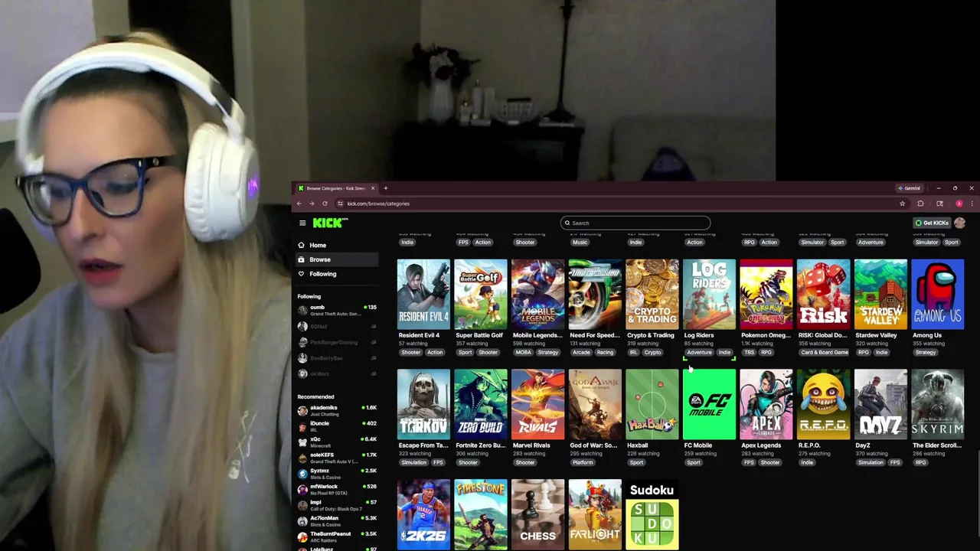Open site info icon beside the URL
This screenshot has height=551, width=980.
tap(340, 204)
